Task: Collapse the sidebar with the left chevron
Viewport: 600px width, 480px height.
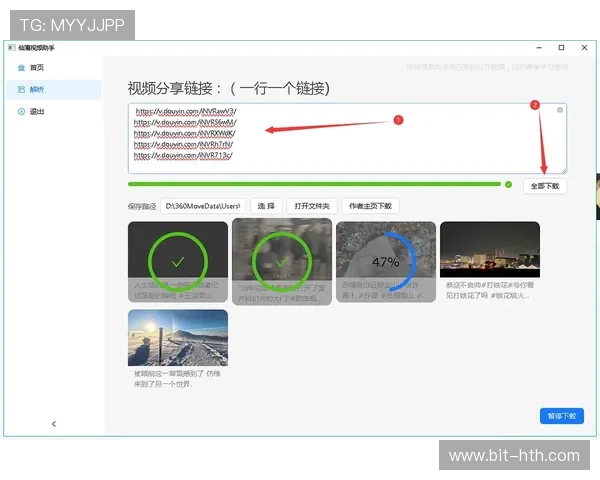Action: point(54,424)
